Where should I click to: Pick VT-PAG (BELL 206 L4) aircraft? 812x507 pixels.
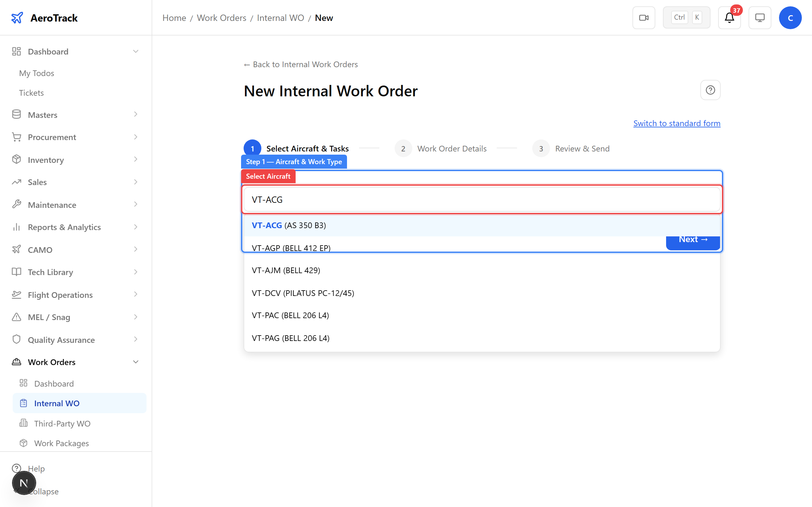pos(291,338)
